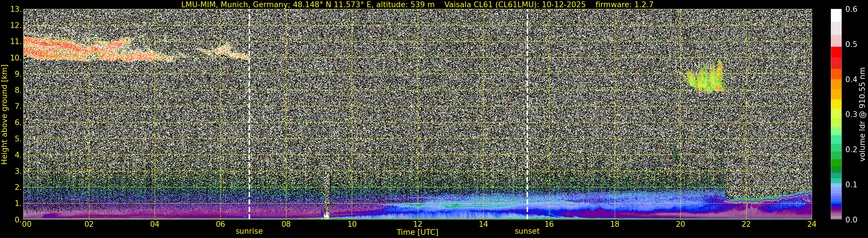Click the "Height above ground [km]" axis label
868x238 pixels.
pyautogui.click(x=4, y=114)
